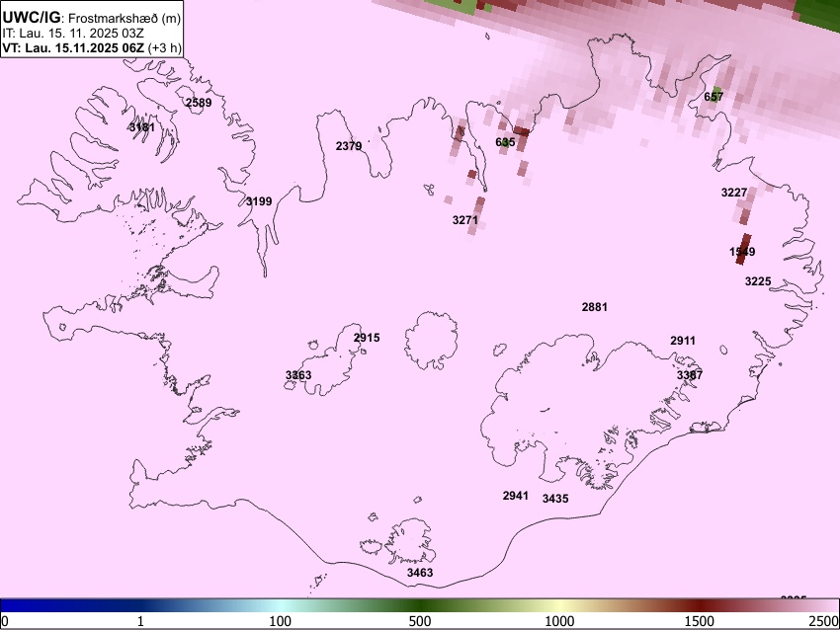Click the color scale label 1500
Viewport: 840px width, 630px height.
pos(700,621)
